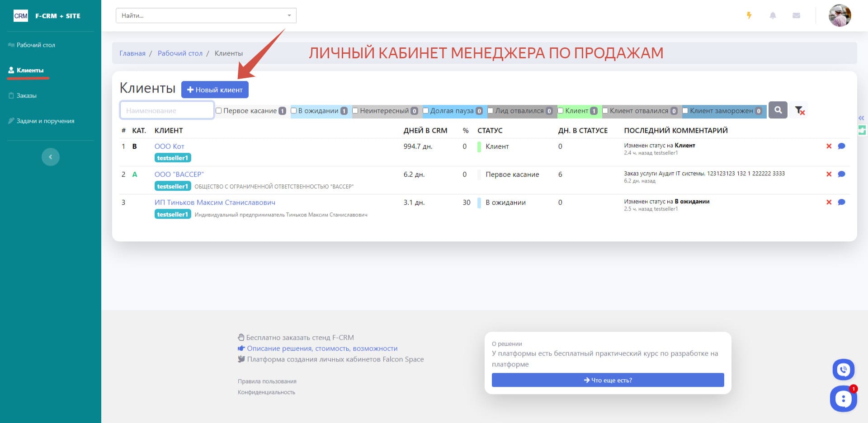Open the notifications bell icon

point(773,15)
